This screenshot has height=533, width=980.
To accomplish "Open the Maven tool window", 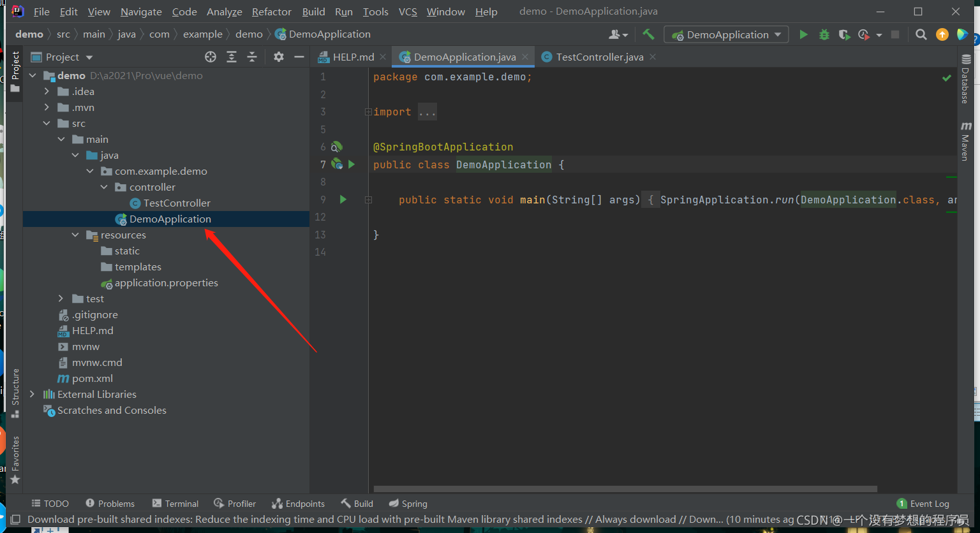I will coord(965,140).
